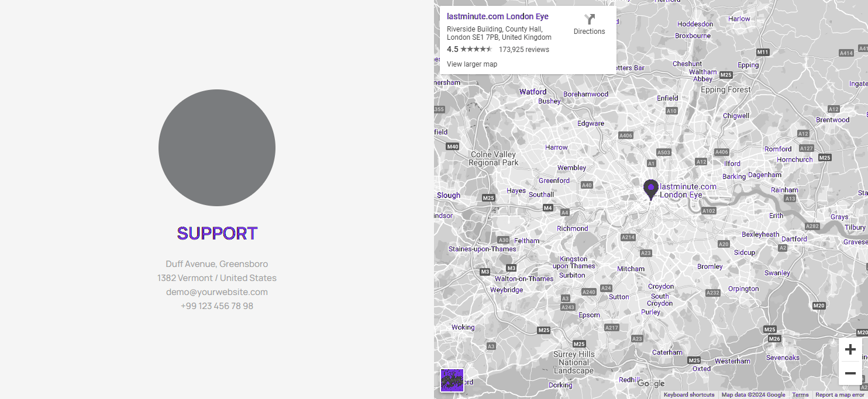Open the View larger map link

tap(472, 64)
